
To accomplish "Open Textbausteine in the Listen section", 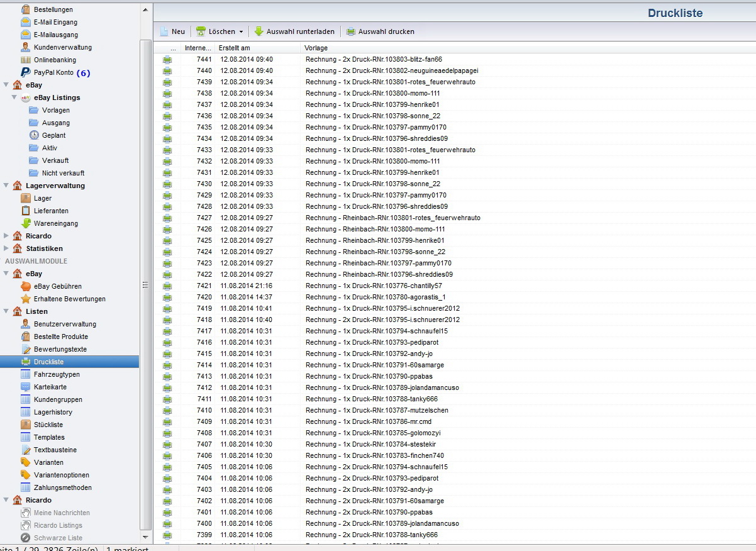I will [x=55, y=450].
